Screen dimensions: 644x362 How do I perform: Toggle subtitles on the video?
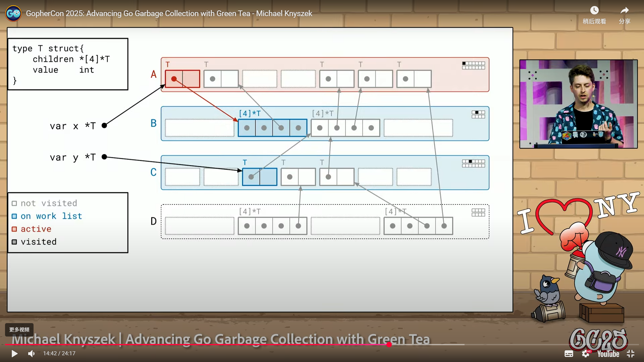point(569,354)
